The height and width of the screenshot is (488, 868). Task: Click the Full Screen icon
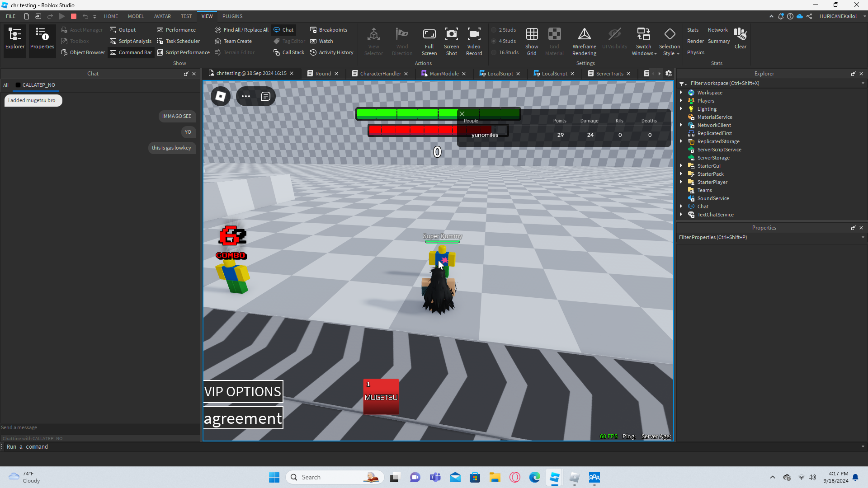[429, 41]
